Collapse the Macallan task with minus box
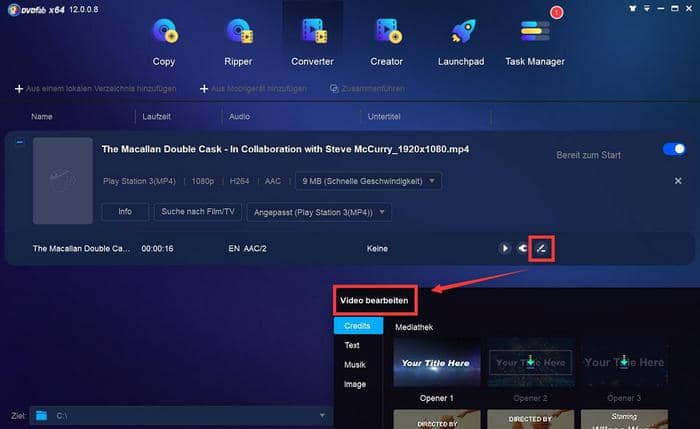The width and height of the screenshot is (700, 429). point(20,143)
